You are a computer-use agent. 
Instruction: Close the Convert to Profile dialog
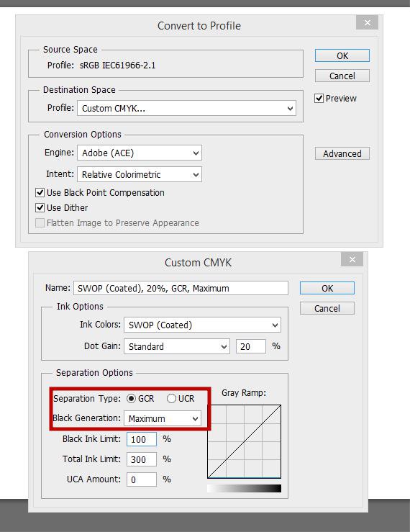(367, 23)
